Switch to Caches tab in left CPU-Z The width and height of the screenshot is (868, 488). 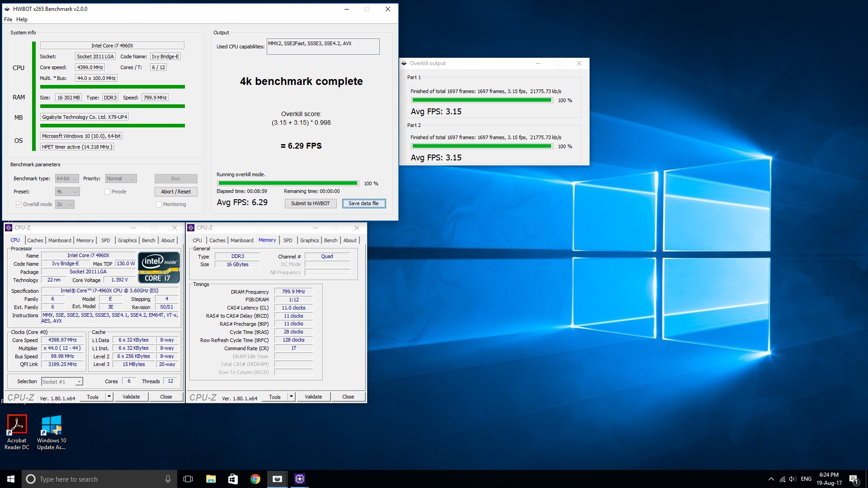click(35, 240)
